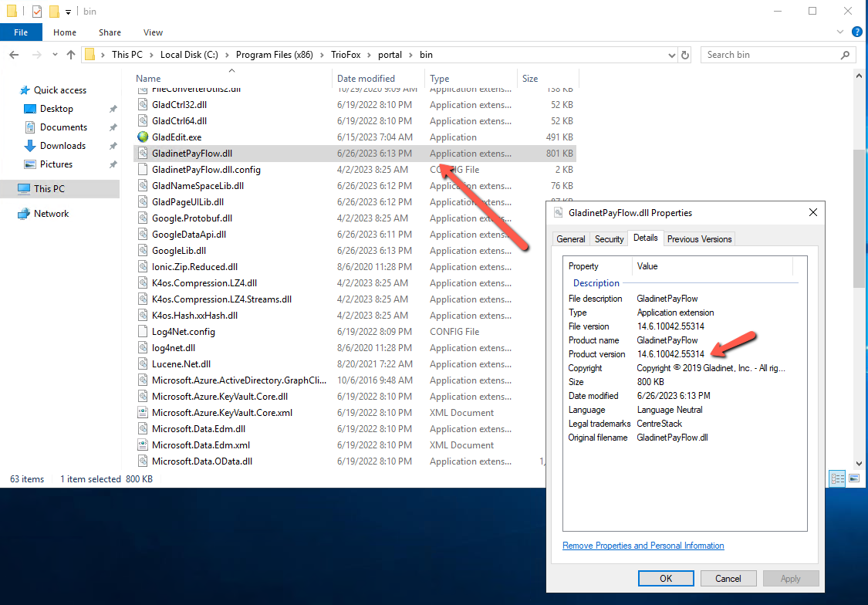Click the Properties quick access toolbar icon
This screenshot has height=605, width=868.
(x=36, y=11)
